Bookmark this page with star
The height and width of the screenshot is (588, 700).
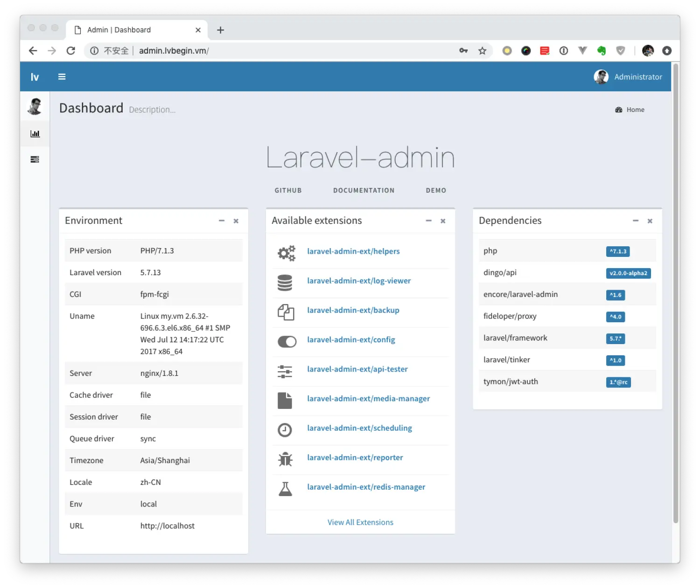[x=483, y=51]
